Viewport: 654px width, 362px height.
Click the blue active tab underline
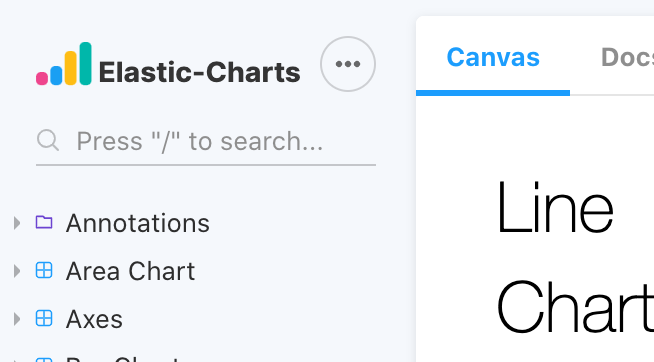pyautogui.click(x=493, y=93)
